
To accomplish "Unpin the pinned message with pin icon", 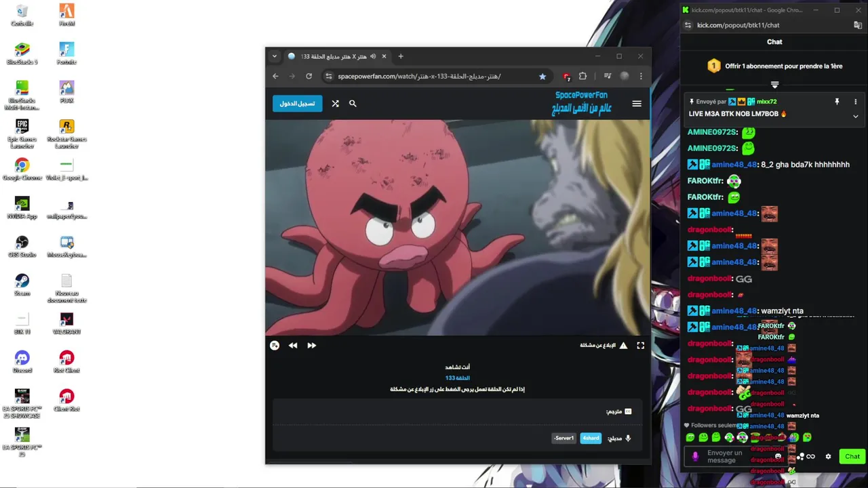I will click(x=837, y=102).
